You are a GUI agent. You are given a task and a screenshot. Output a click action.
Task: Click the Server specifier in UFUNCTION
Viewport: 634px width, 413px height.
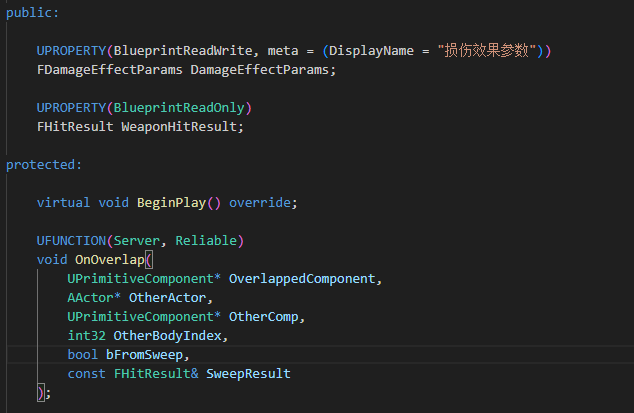[137, 241]
